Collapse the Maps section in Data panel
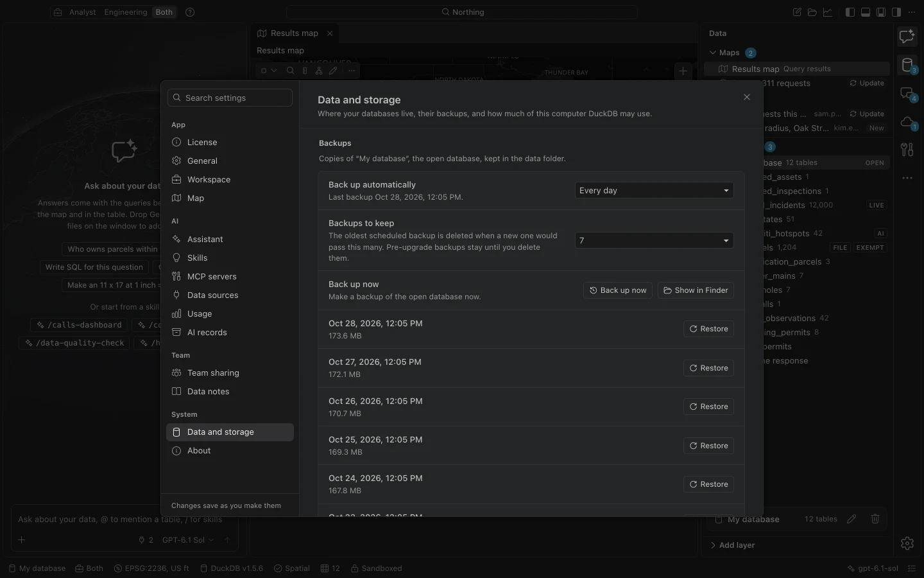The width and height of the screenshot is (924, 578). pyautogui.click(x=713, y=53)
